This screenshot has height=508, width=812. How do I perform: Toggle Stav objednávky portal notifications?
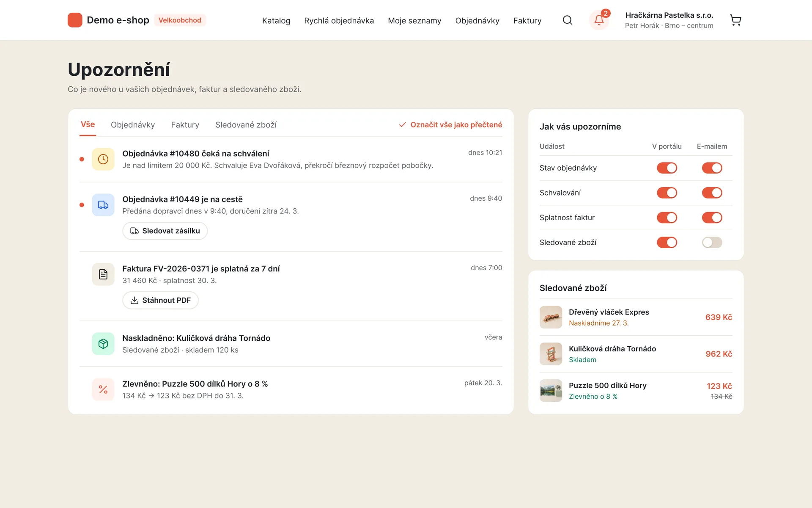pos(667,168)
